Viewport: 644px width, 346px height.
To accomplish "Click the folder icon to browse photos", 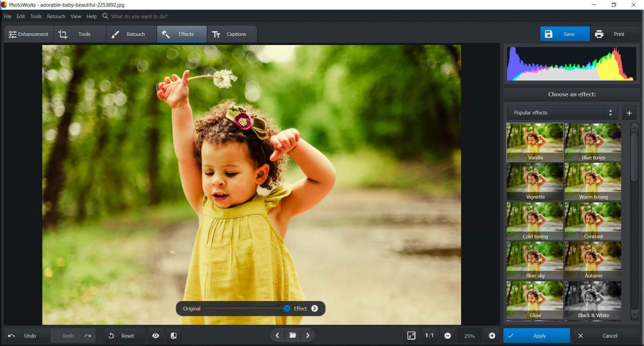I will click(x=292, y=335).
